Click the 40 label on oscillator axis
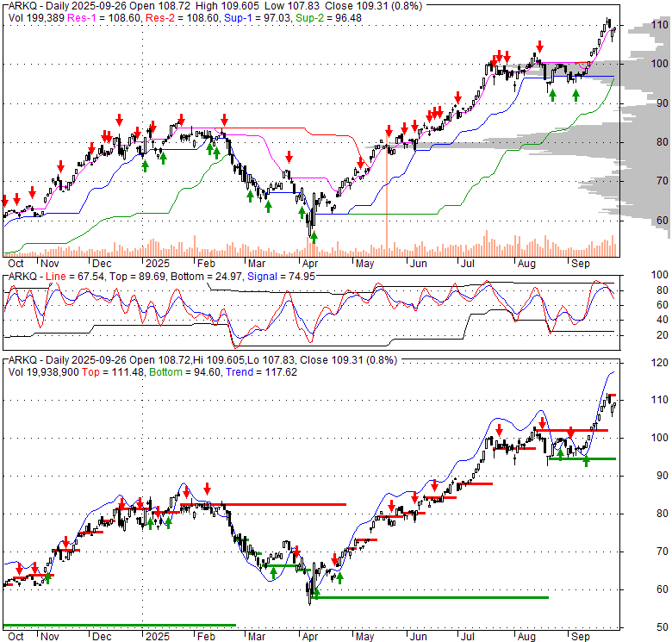The height and width of the screenshot is (642, 672). click(x=663, y=320)
